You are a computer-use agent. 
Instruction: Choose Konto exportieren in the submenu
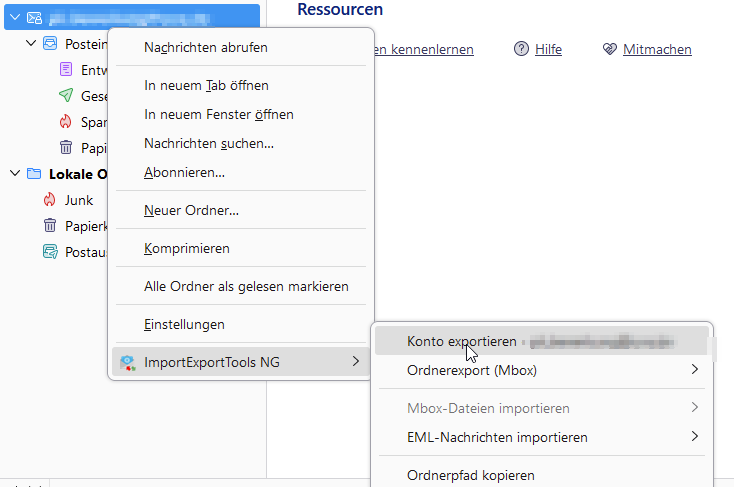tap(462, 341)
